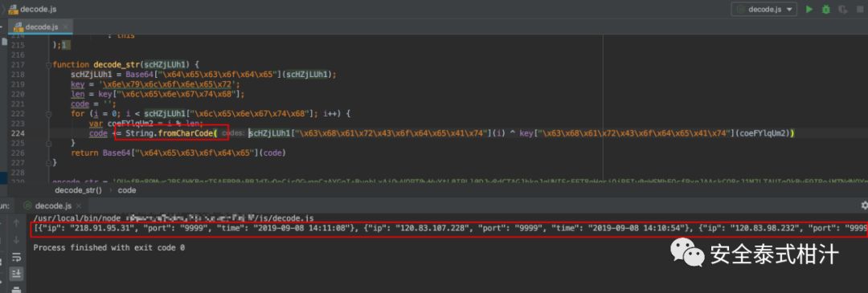Run with coverage icon in toolbar
The image size is (868, 293).
[x=843, y=10]
